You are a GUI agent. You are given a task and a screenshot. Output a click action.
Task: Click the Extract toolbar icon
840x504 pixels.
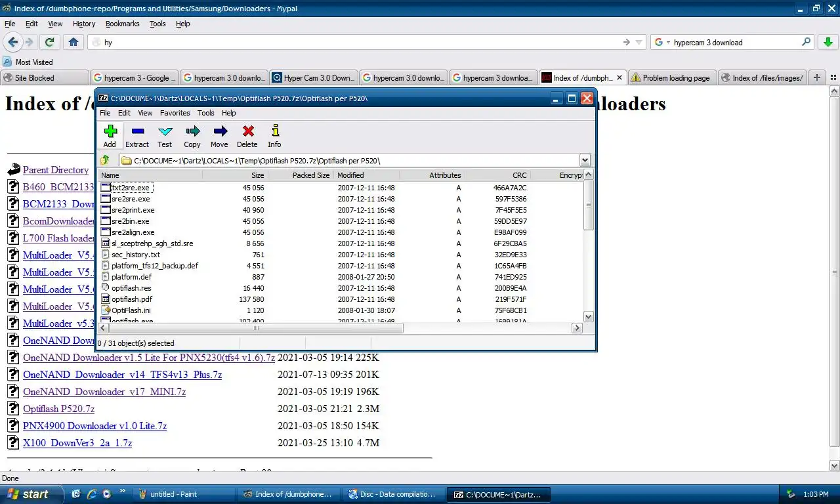pyautogui.click(x=137, y=136)
